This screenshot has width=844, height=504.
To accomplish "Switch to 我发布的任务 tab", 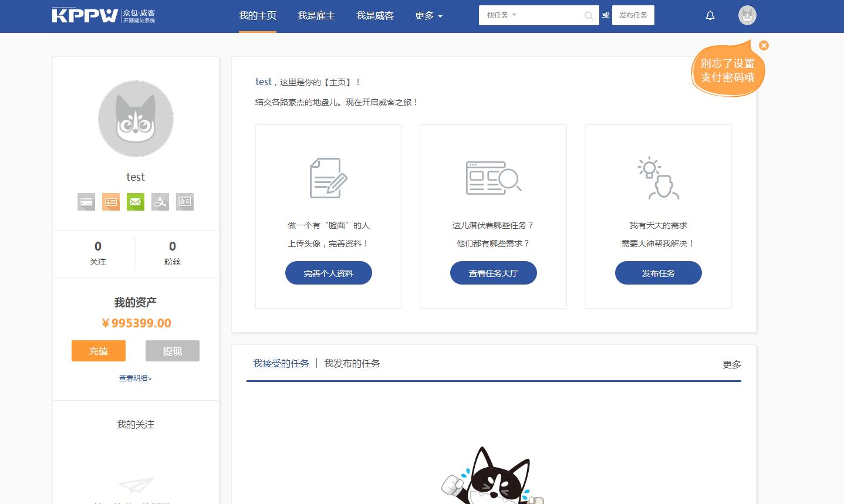I will coord(352,364).
